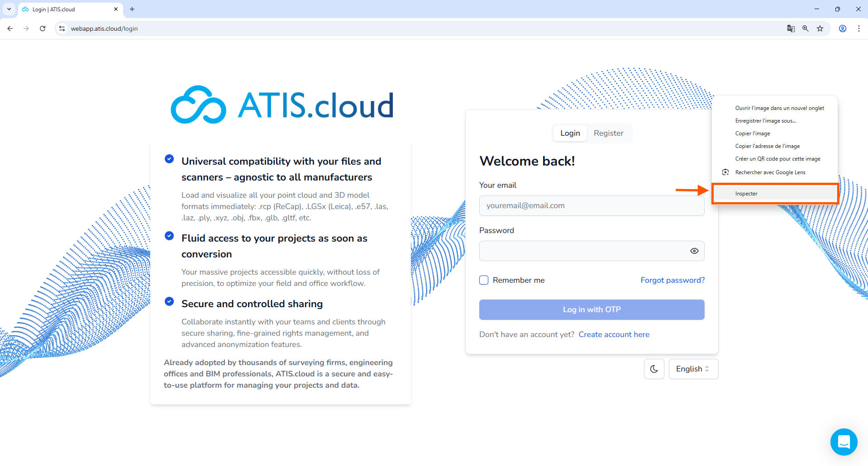
Task: Click the Your email input field
Action: (591, 205)
